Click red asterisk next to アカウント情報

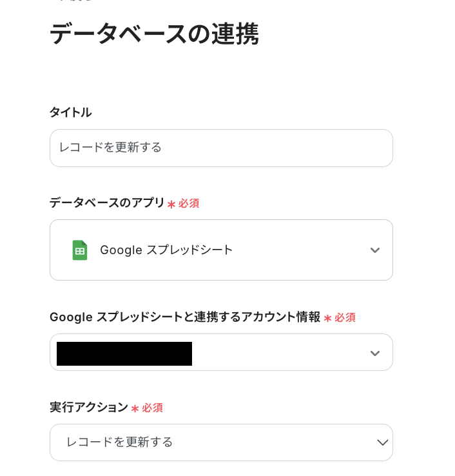point(327,319)
